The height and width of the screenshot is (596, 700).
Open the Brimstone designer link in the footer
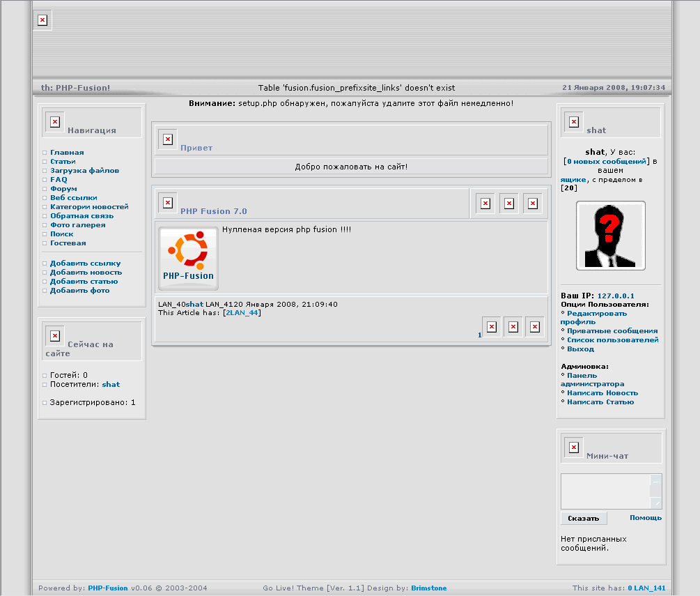[x=428, y=588]
